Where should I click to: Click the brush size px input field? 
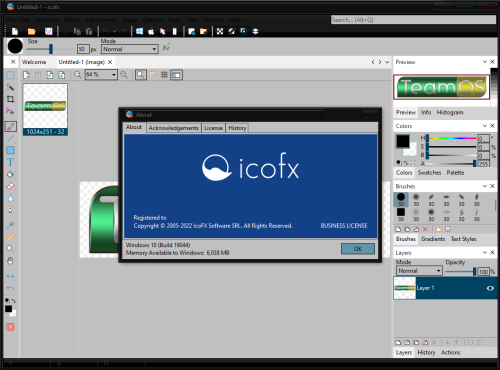(83, 49)
